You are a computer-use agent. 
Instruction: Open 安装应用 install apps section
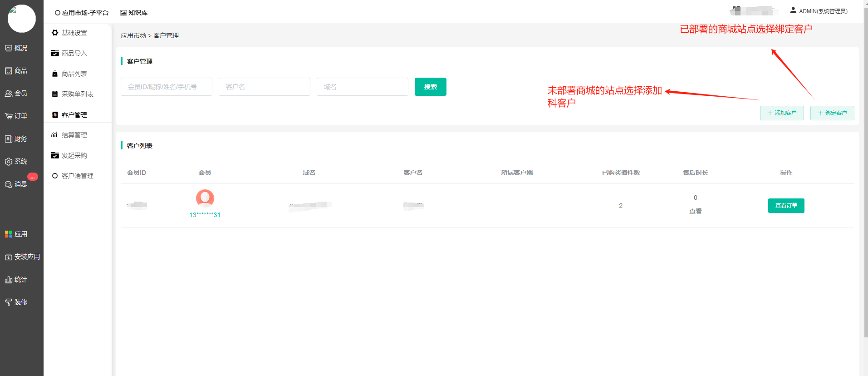[x=22, y=257]
